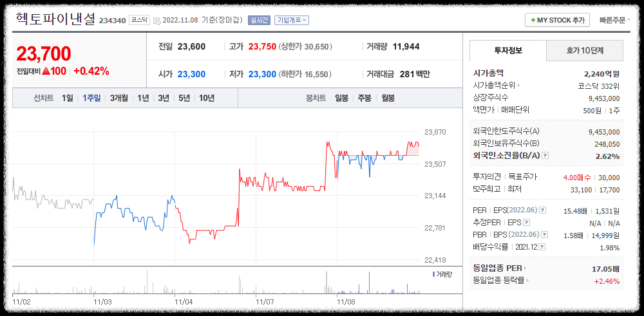Image resolution: width=644 pixels, height=316 pixels.
Task: Click the current price 23,700
Action: tap(44, 54)
